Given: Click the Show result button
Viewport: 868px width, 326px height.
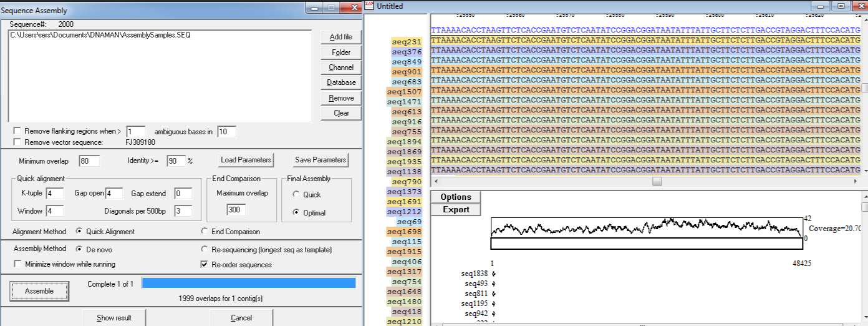Looking at the screenshot, I should pyautogui.click(x=114, y=318).
